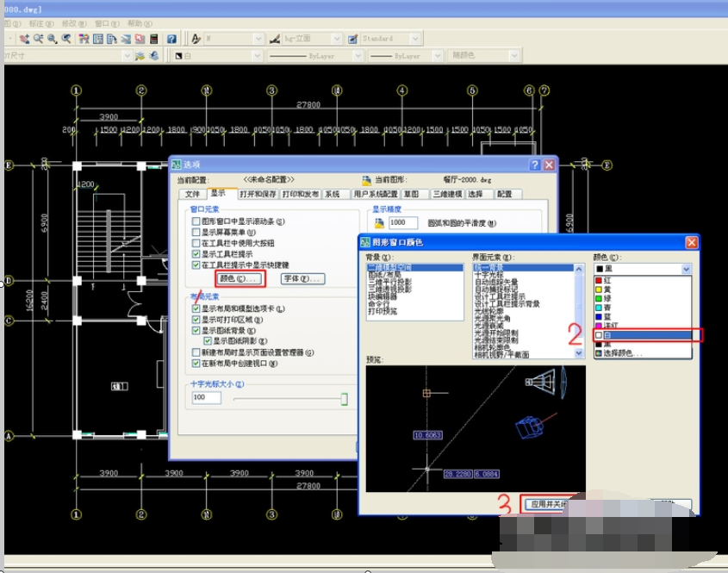
Task: Open the 标注 menu in menu bar
Action: pyautogui.click(x=40, y=23)
